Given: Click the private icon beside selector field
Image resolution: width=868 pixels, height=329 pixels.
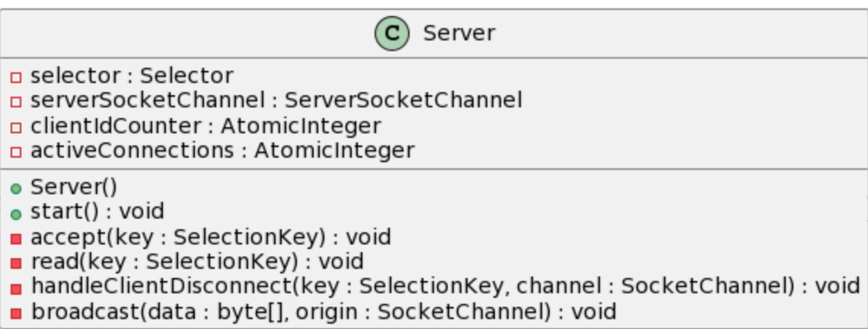Looking at the screenshot, I should click(x=16, y=77).
